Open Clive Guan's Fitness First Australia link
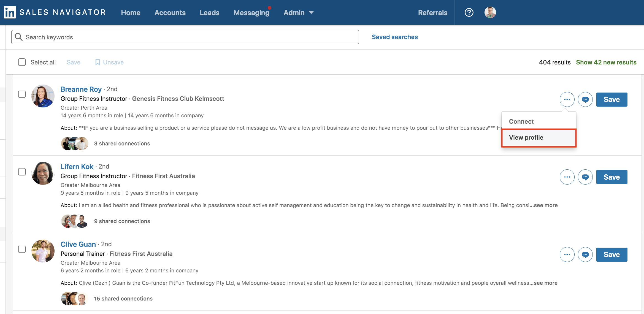Viewport: 644px width, 314px height. (141, 254)
